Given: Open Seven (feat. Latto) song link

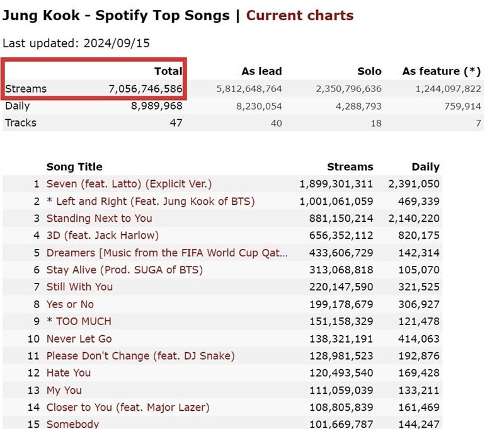Looking at the screenshot, I should [x=129, y=184].
